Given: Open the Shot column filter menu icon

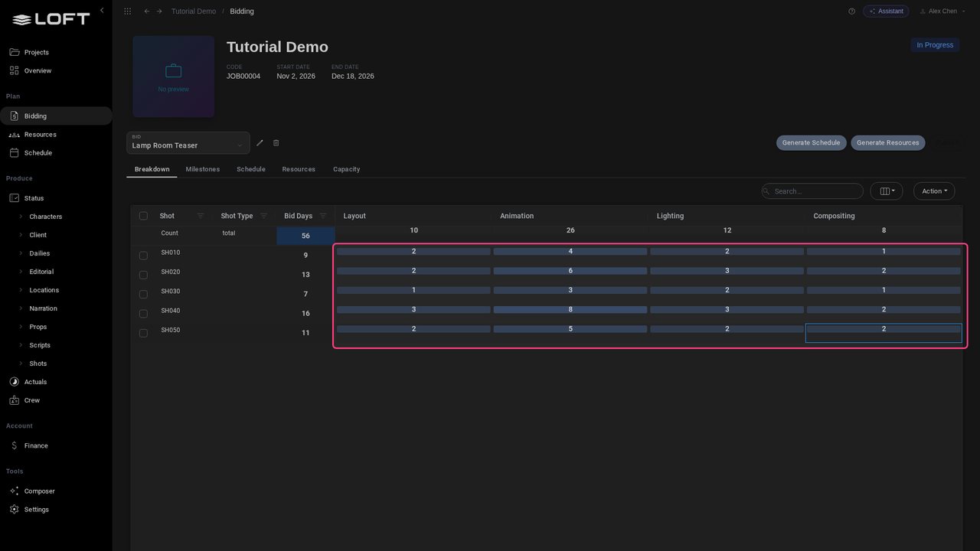Looking at the screenshot, I should click(201, 216).
